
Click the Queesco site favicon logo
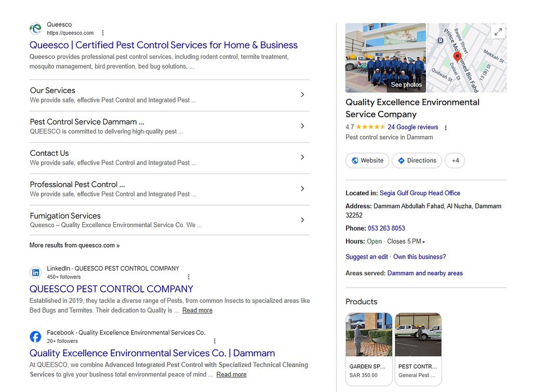[35, 29]
